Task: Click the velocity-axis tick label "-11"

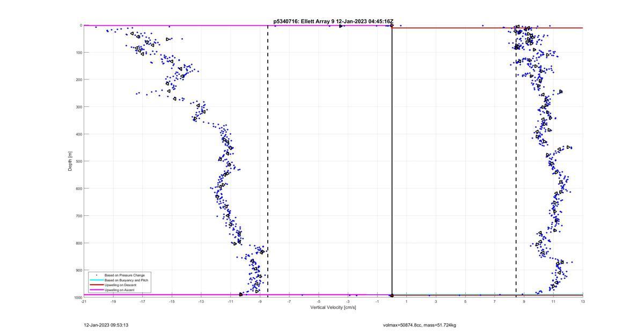Action: pyautogui.click(x=231, y=301)
